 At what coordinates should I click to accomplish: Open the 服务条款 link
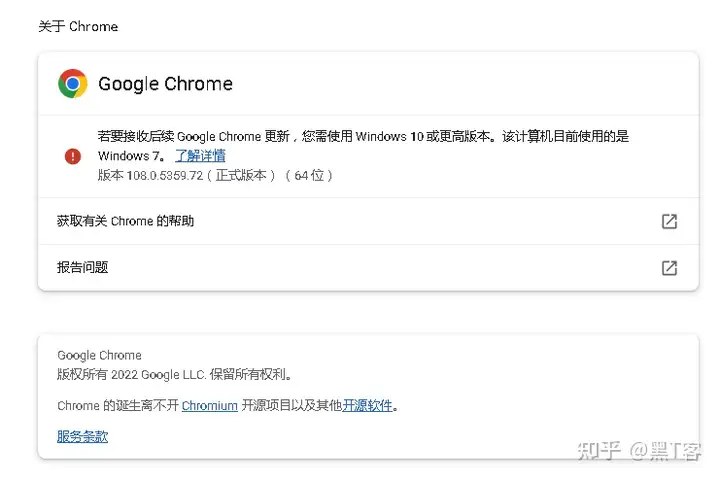82,436
